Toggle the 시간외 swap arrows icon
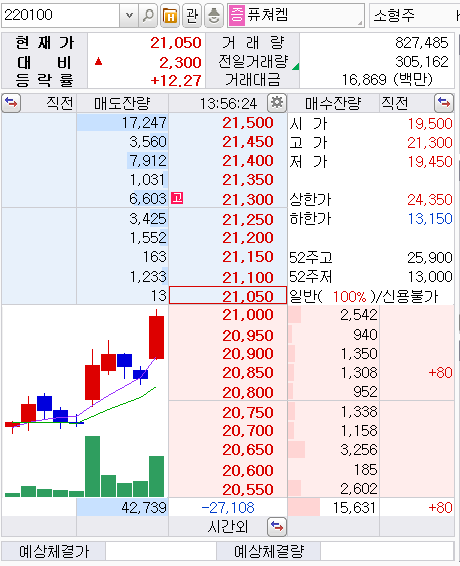 click(277, 527)
